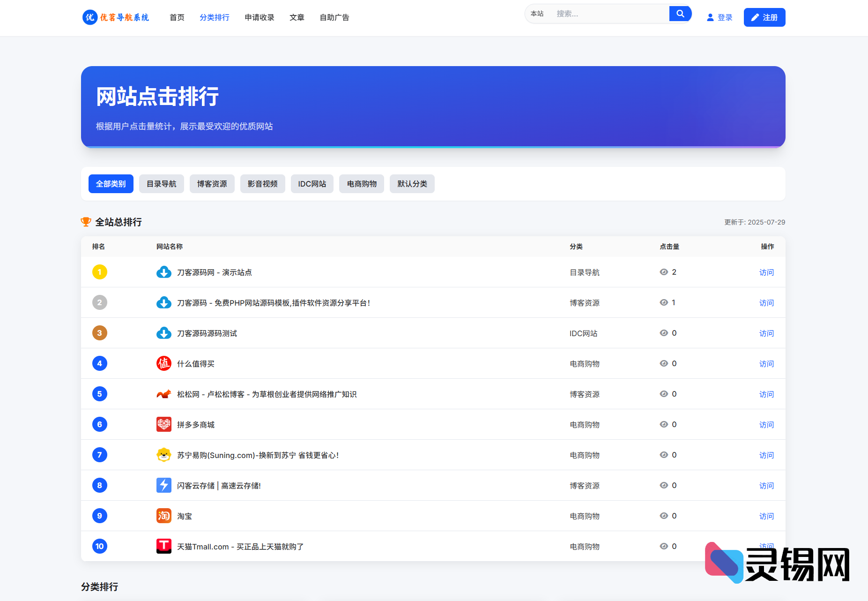The width and height of the screenshot is (868, 601).
Task: Click the 闪客云存储 lightning icon
Action: [x=163, y=485]
